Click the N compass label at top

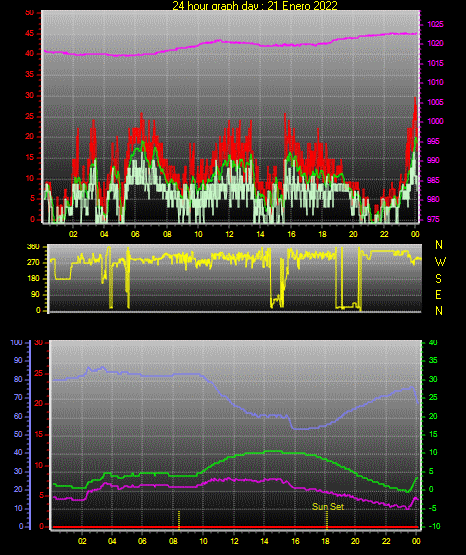439,245
